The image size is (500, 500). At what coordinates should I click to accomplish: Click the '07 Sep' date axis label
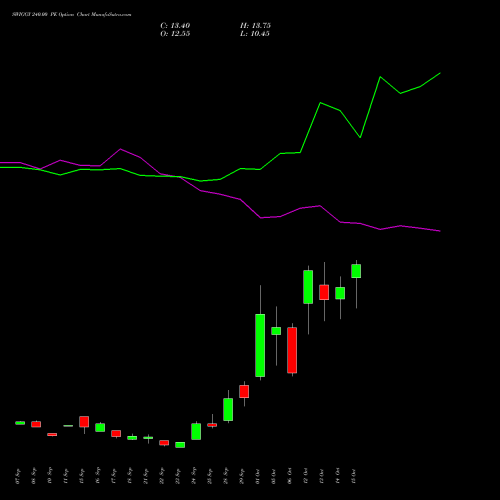[x=18, y=476]
